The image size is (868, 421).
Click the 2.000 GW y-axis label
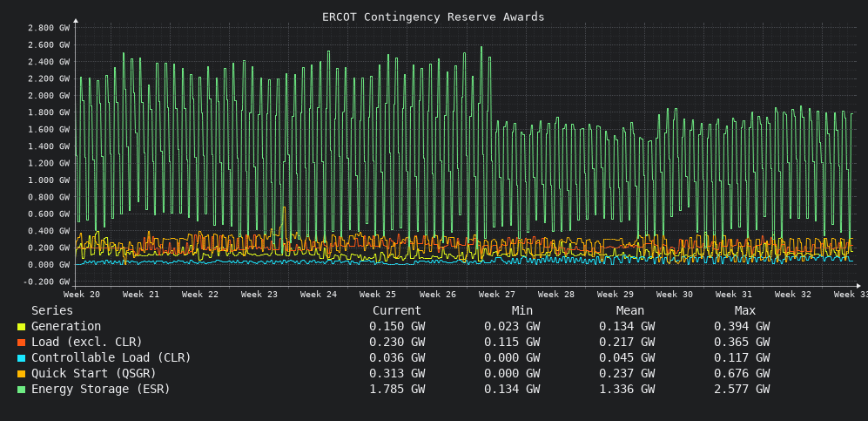tap(48, 96)
